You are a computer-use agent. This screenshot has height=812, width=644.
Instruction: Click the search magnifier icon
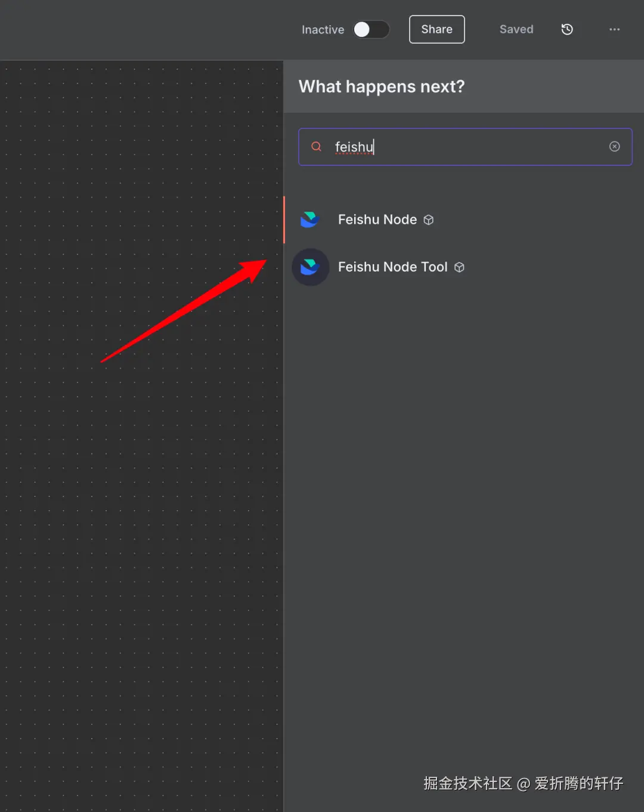pyautogui.click(x=317, y=147)
